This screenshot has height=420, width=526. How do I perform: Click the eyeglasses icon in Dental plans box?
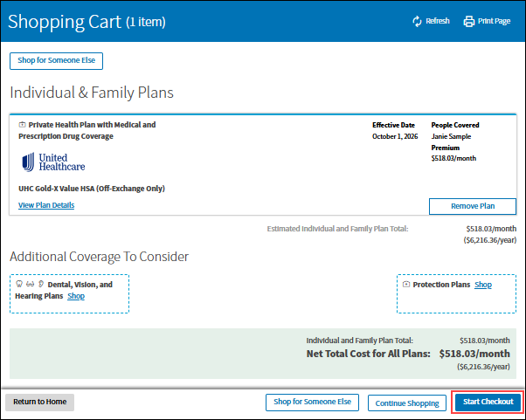[31, 284]
